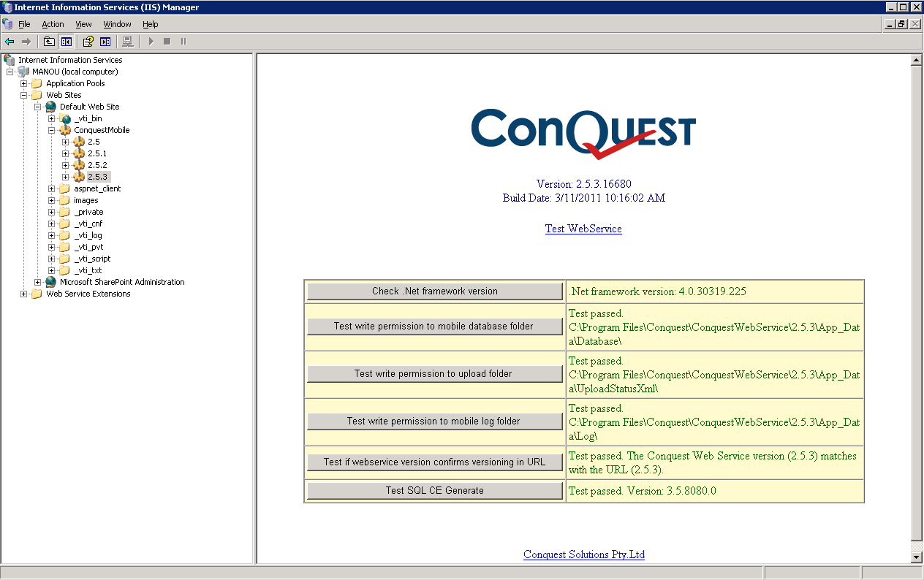Image resolution: width=924 pixels, height=580 pixels.
Task: Click the Start item play icon
Action: (151, 42)
